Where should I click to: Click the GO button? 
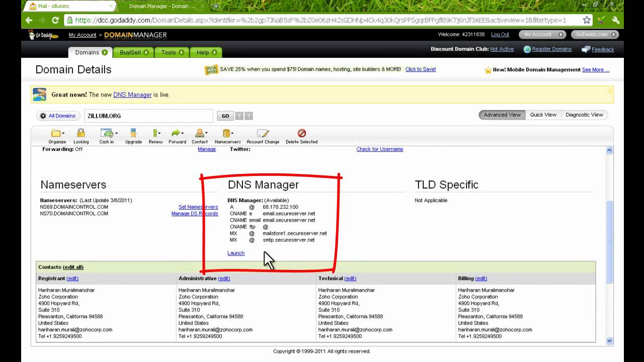point(225,116)
